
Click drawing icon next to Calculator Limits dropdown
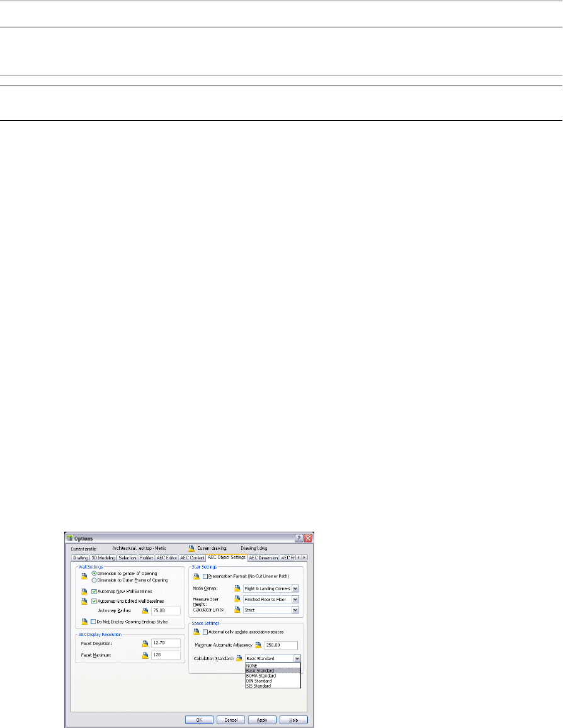pos(237,610)
